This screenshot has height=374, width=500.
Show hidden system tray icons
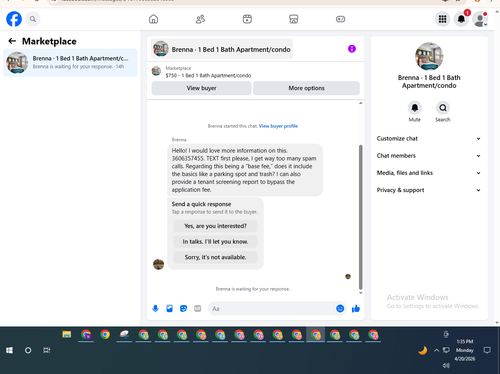(436, 350)
